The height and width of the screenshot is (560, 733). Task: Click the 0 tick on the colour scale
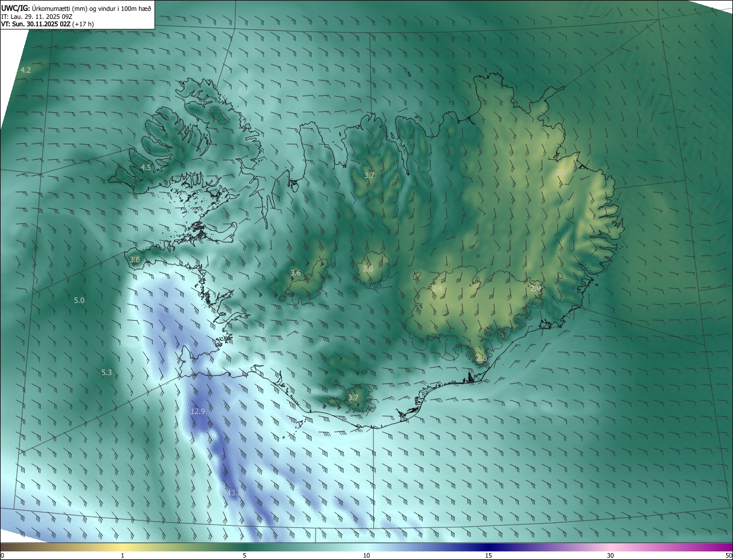coord(2,555)
